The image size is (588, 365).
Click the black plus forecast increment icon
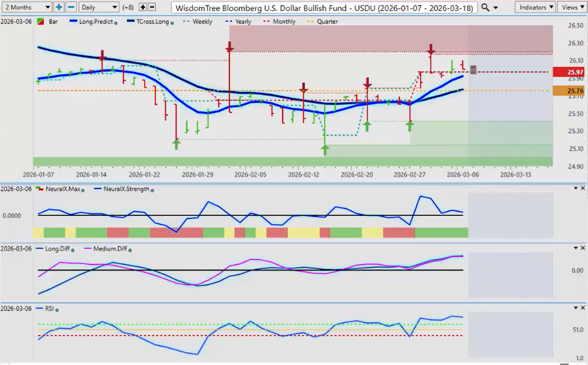tap(143, 7)
